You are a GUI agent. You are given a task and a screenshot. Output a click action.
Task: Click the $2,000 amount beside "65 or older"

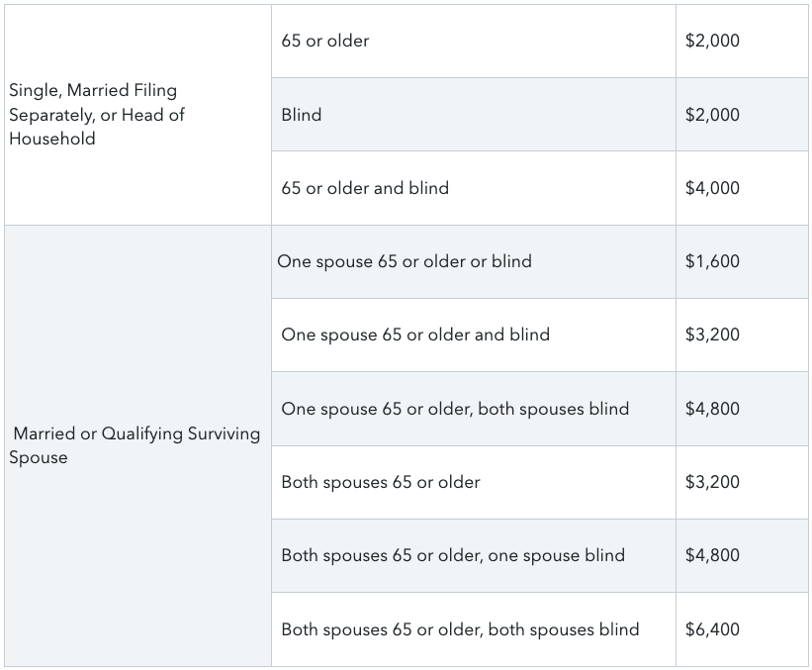point(712,42)
